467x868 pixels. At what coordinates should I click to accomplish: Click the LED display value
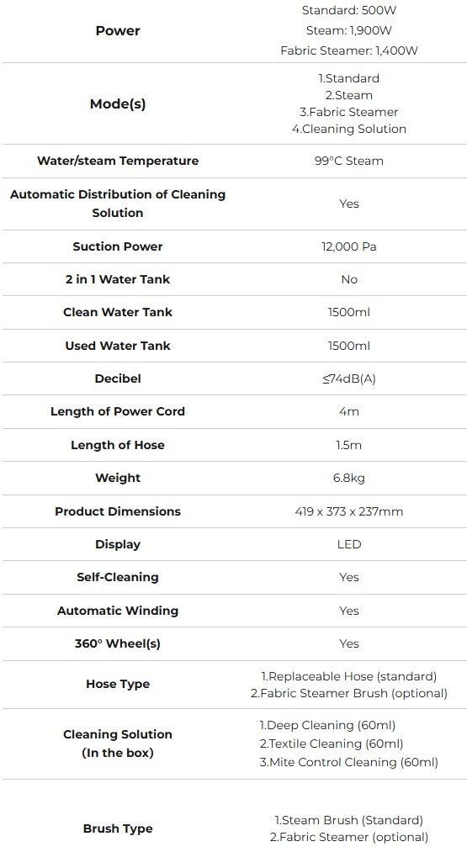click(349, 544)
